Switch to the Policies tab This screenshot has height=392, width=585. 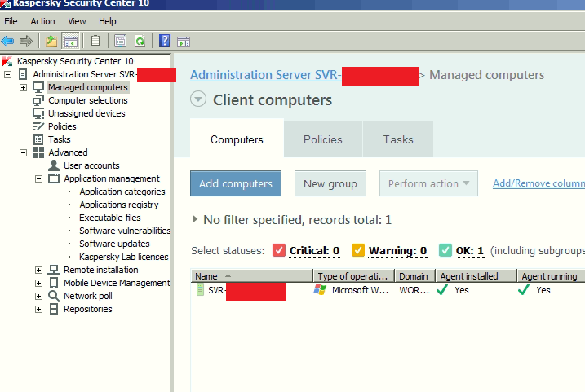coord(323,139)
